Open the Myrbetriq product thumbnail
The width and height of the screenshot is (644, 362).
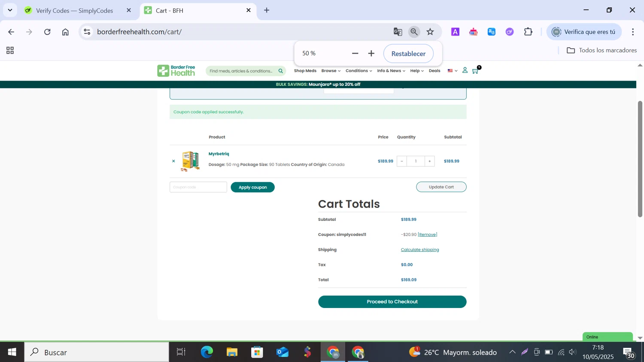pyautogui.click(x=191, y=161)
